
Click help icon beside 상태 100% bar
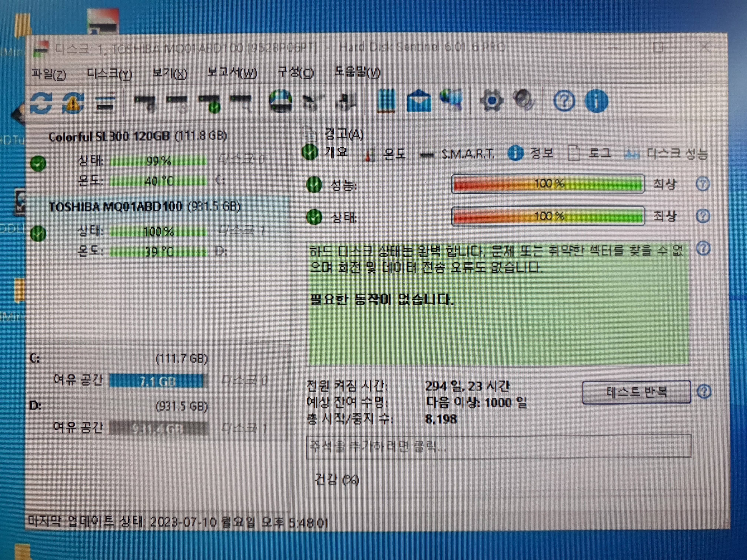click(703, 216)
